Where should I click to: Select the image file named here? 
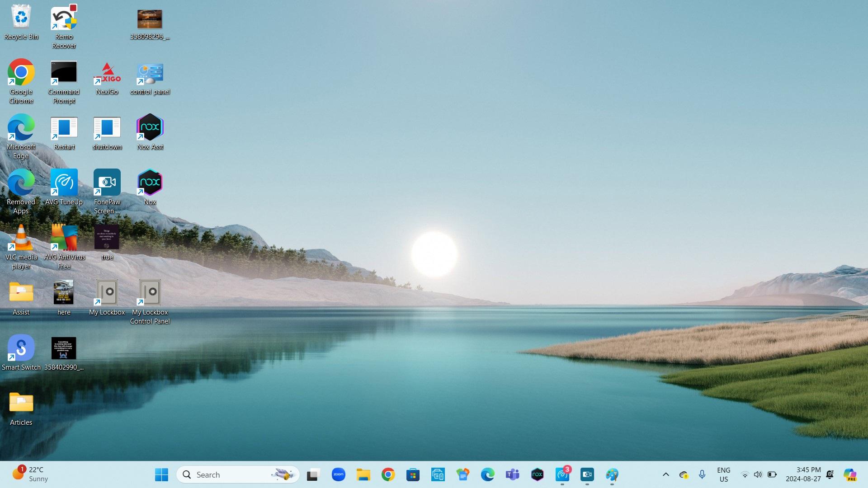[x=64, y=298]
